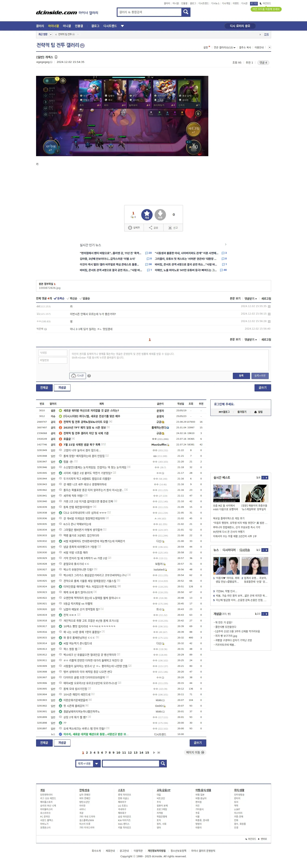Click the 로그인 button at top
The height and width of the screenshot is (868, 307).
(x=254, y=3)
